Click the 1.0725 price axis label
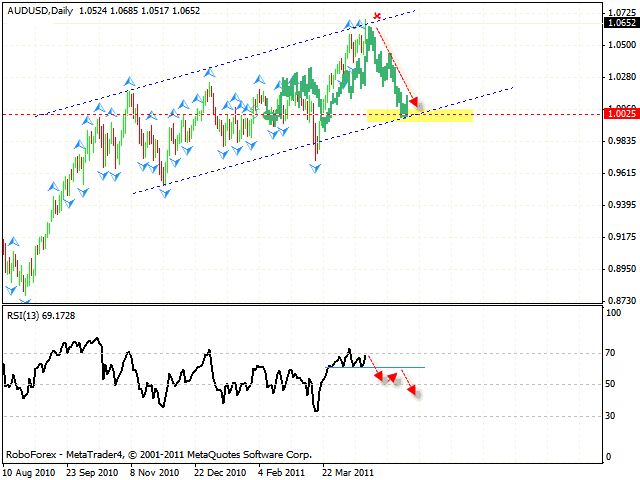The image size is (640, 480). 620,14
